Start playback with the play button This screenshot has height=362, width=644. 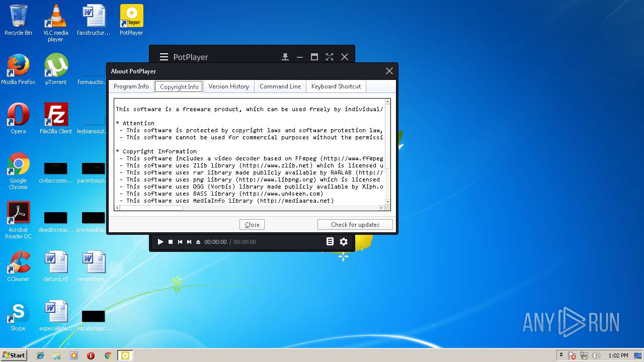click(160, 242)
